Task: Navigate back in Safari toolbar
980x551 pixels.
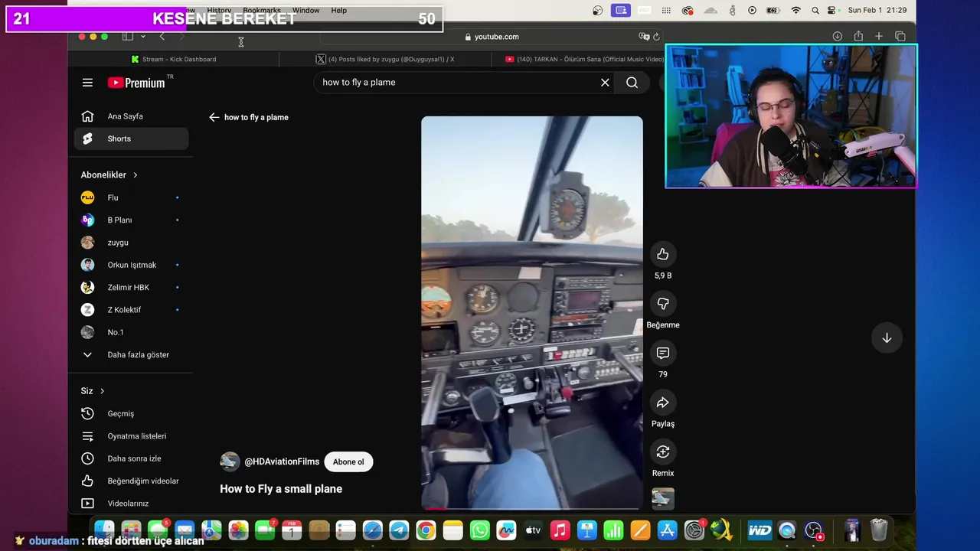Action: (162, 37)
